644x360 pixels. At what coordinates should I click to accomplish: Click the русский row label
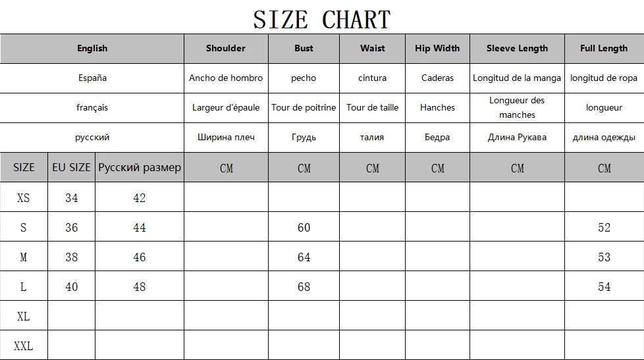click(92, 137)
